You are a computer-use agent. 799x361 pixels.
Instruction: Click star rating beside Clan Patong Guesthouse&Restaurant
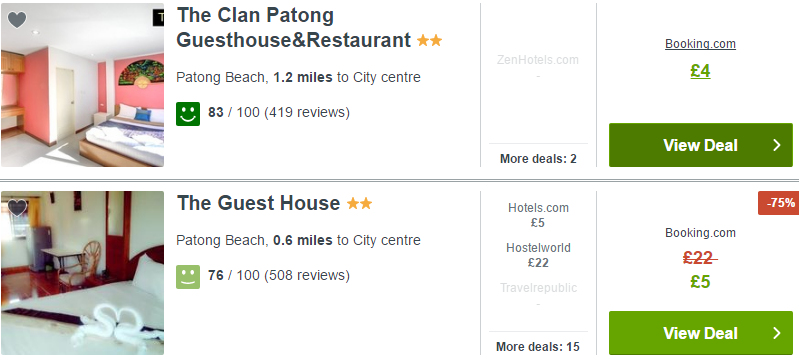click(430, 40)
